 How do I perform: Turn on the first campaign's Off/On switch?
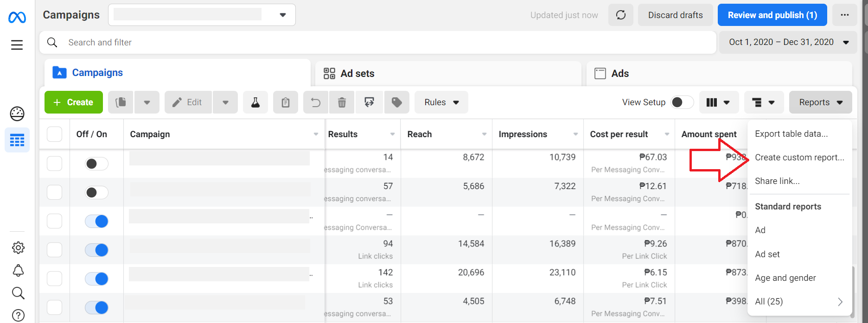(x=96, y=164)
